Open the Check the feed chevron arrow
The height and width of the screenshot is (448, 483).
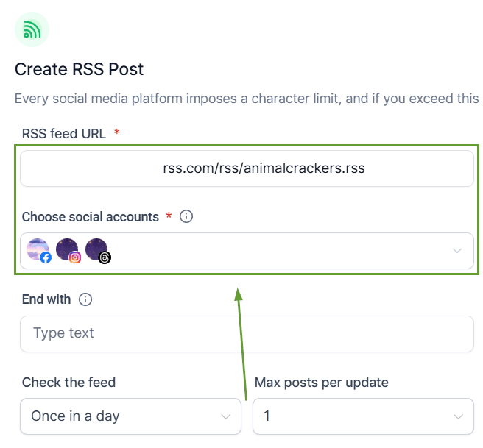point(226,416)
